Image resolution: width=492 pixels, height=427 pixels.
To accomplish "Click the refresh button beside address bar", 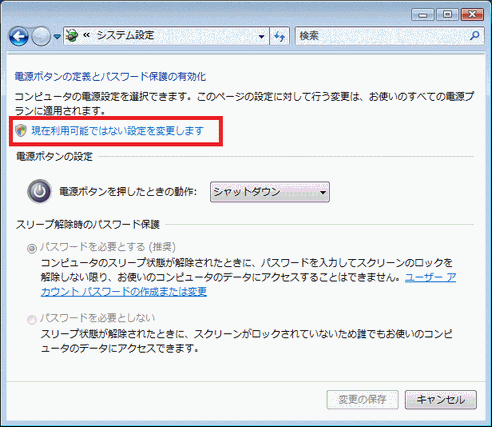I will (280, 36).
